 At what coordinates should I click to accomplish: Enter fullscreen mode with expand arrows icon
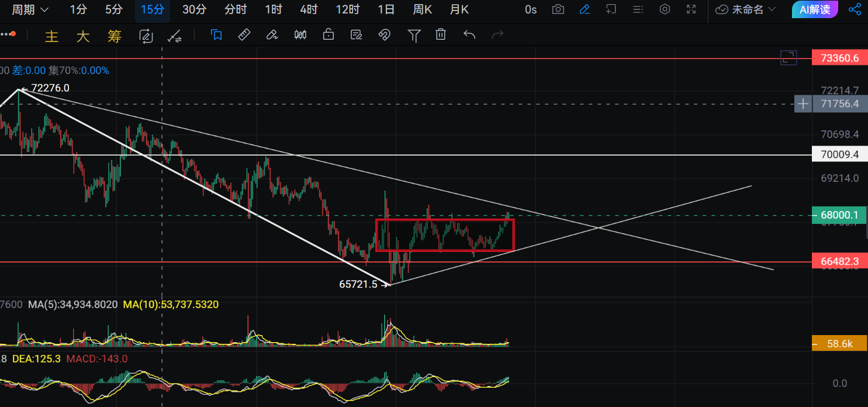coord(691,9)
